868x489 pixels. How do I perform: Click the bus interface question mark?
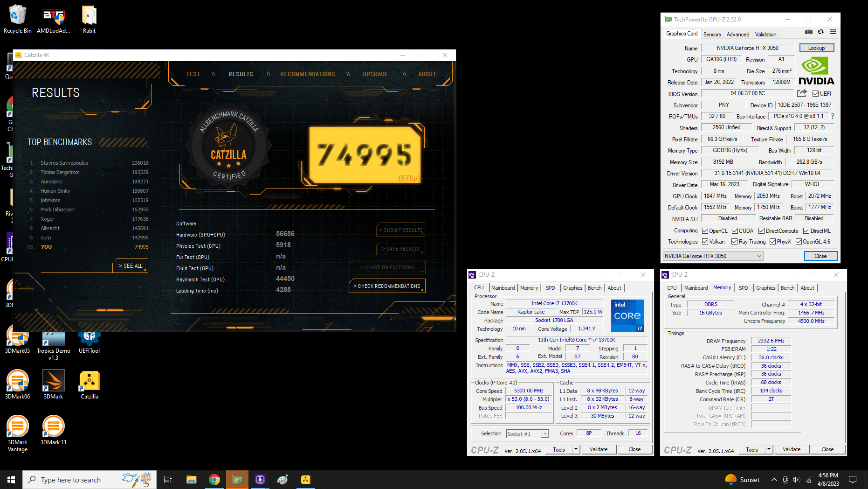833,116
